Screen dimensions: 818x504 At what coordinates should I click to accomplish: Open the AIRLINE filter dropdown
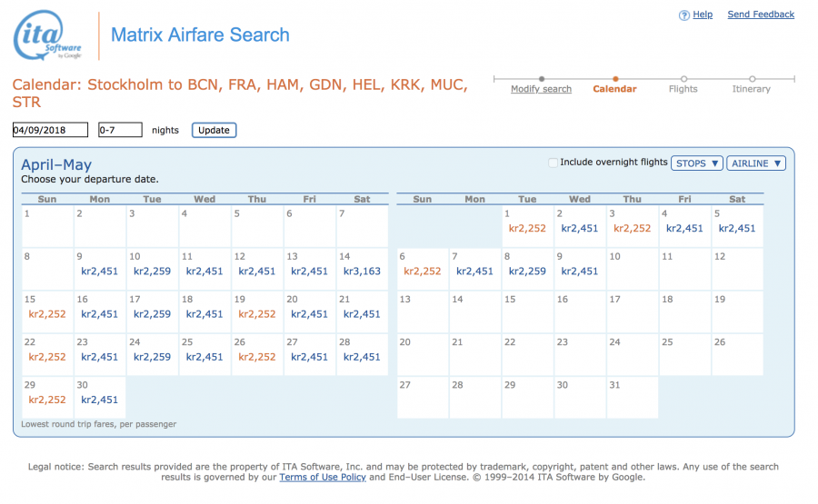tap(755, 163)
